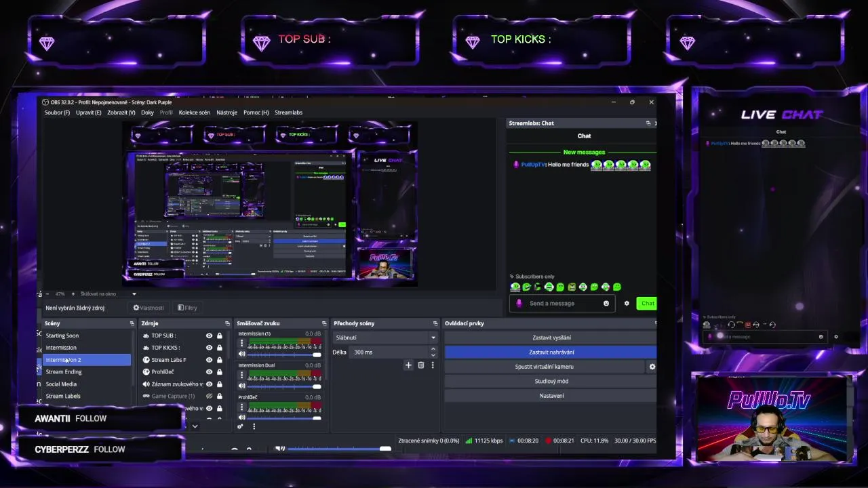
Task: Unlock the Stream Labs F source
Action: [x=219, y=360]
